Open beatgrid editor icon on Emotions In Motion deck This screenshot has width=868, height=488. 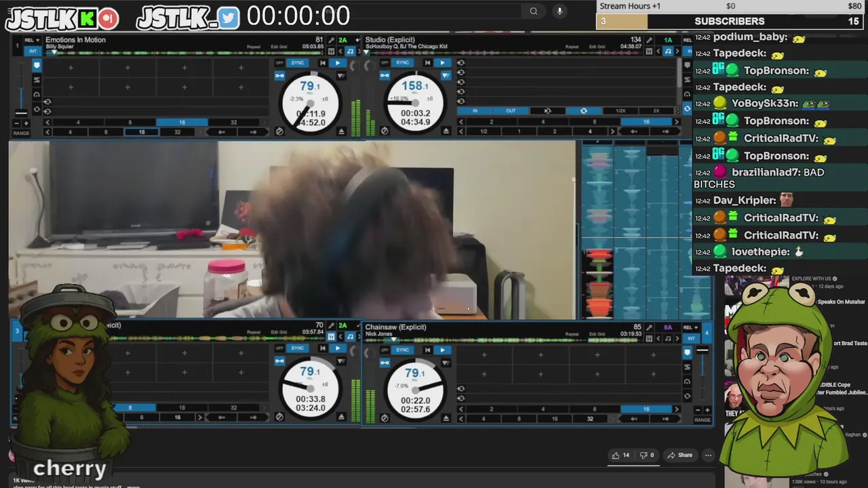pyautogui.click(x=331, y=52)
